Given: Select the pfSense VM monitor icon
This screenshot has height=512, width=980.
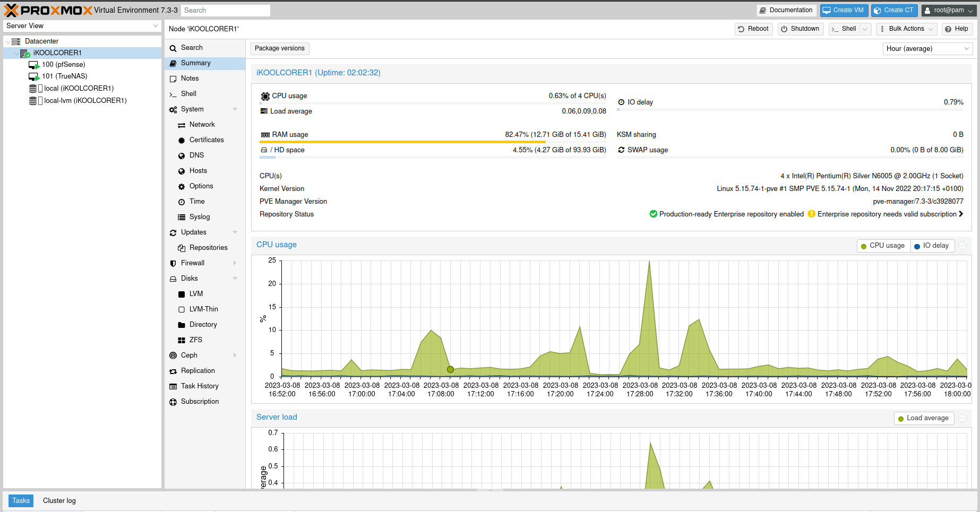Looking at the screenshot, I should 34,65.
